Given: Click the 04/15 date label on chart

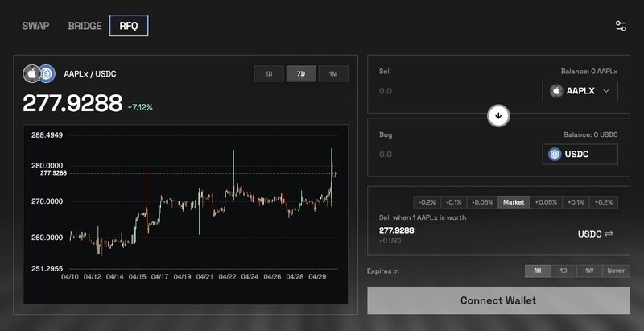Looking at the screenshot, I should tap(137, 277).
